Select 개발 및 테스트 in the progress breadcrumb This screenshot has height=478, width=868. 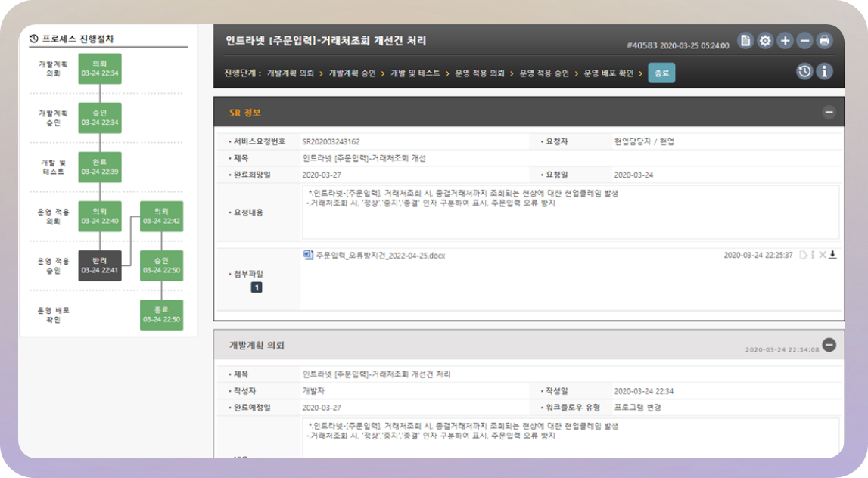pos(415,73)
